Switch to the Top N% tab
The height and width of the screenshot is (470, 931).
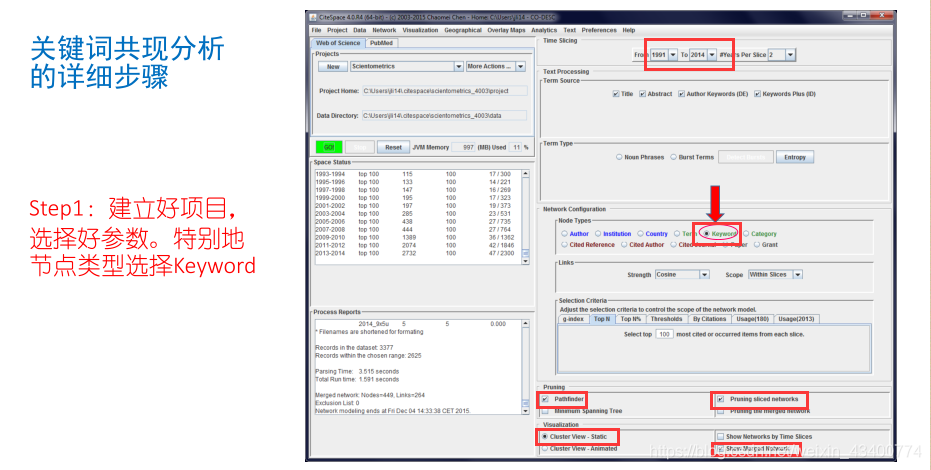[x=631, y=319]
